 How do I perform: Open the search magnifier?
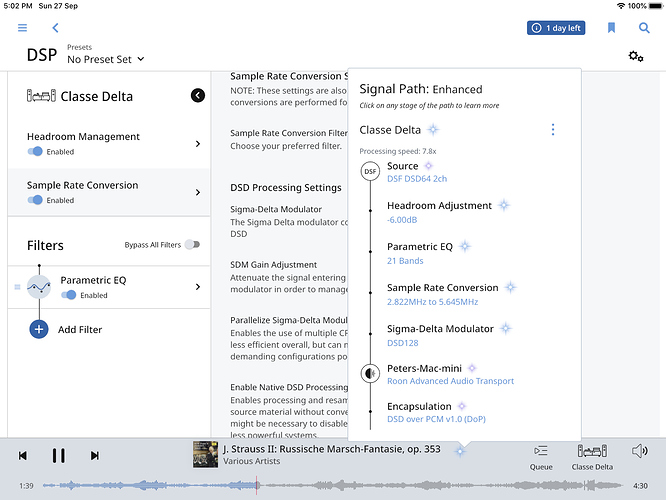(x=644, y=28)
